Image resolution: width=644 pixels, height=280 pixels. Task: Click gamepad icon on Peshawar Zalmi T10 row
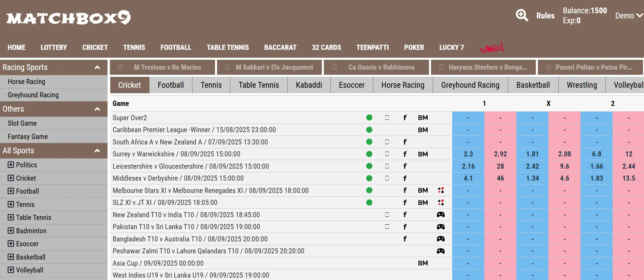pos(441,251)
